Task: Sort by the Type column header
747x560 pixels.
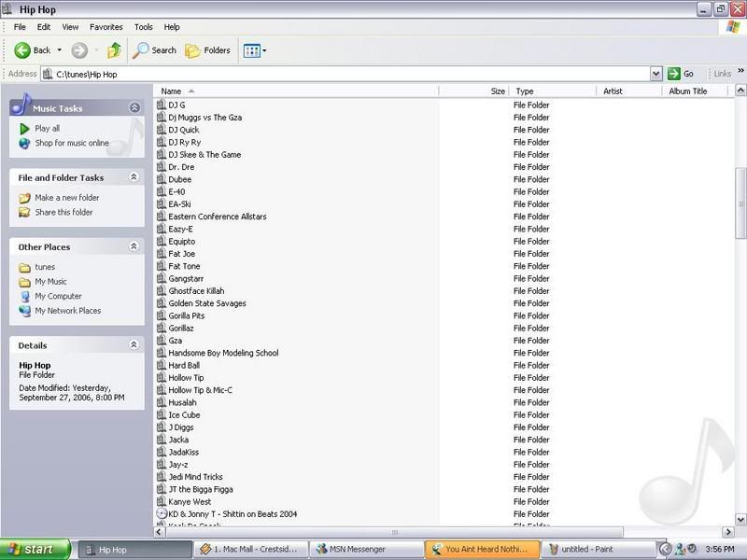Action: pos(554,91)
